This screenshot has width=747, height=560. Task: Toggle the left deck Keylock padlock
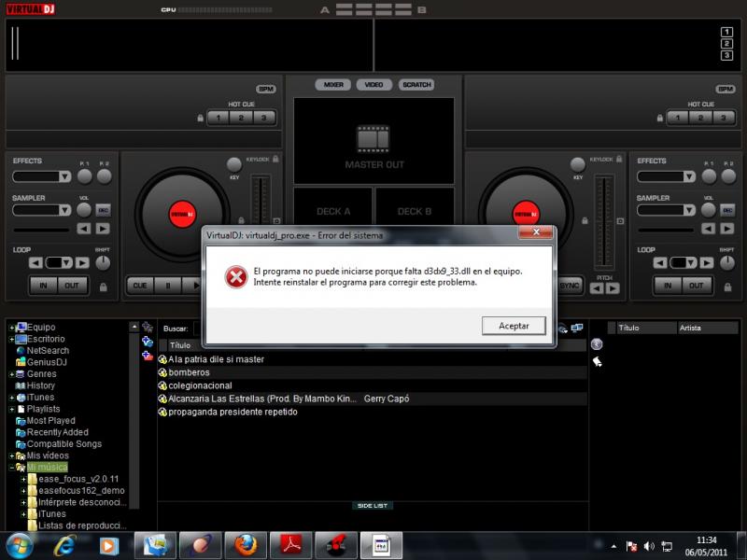(275, 159)
